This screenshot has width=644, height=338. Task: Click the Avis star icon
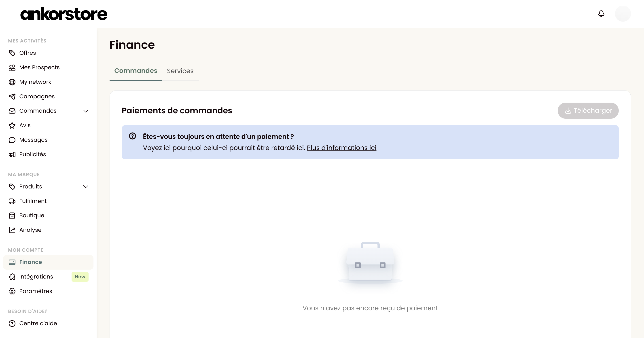tap(12, 125)
